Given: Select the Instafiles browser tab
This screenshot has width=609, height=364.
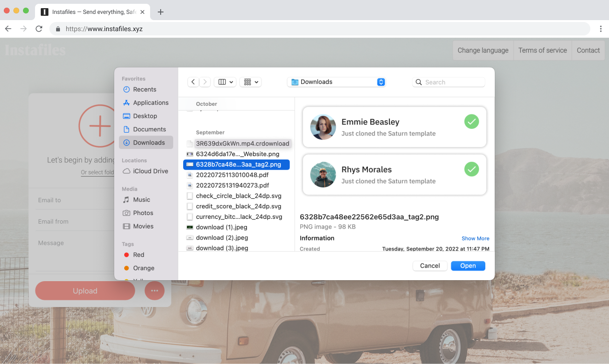Looking at the screenshot, I should click(93, 12).
